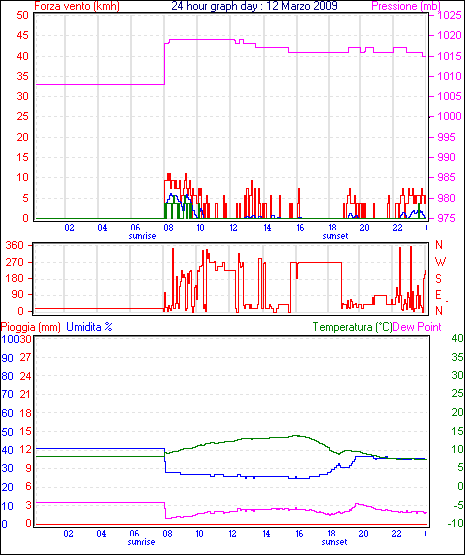This screenshot has height=559, width=467.
Task: Click the 27 value on rain axis
Action: (x=25, y=357)
